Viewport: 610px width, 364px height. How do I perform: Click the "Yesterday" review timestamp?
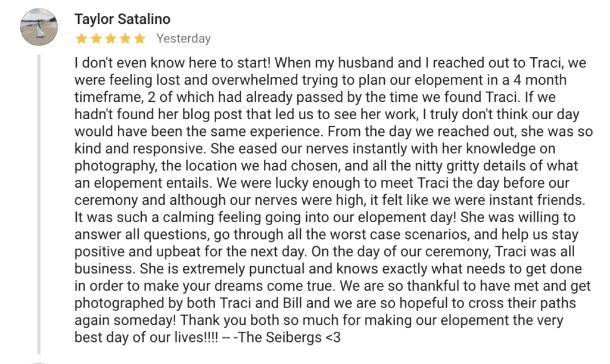point(183,39)
